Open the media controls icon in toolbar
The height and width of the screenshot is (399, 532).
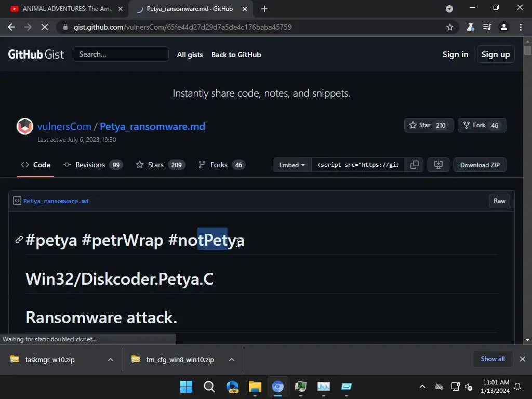click(x=487, y=27)
